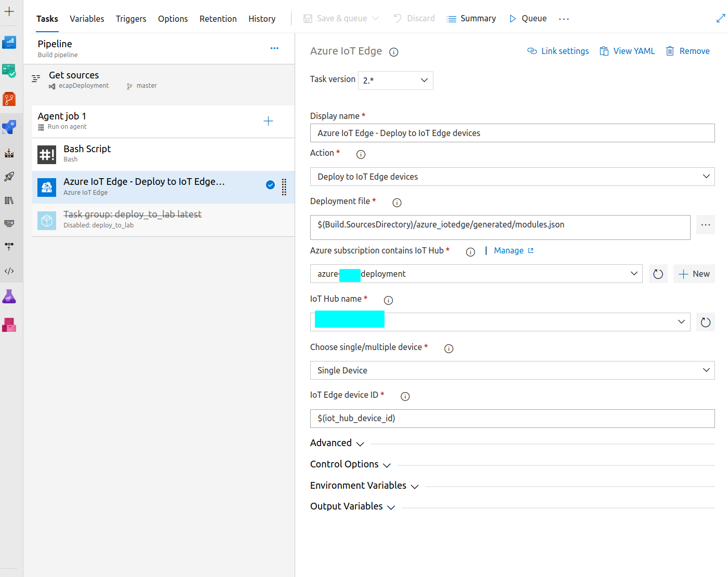The width and height of the screenshot is (728, 577).
Task: Browse for deployment file with ellipsis button
Action: point(706,225)
